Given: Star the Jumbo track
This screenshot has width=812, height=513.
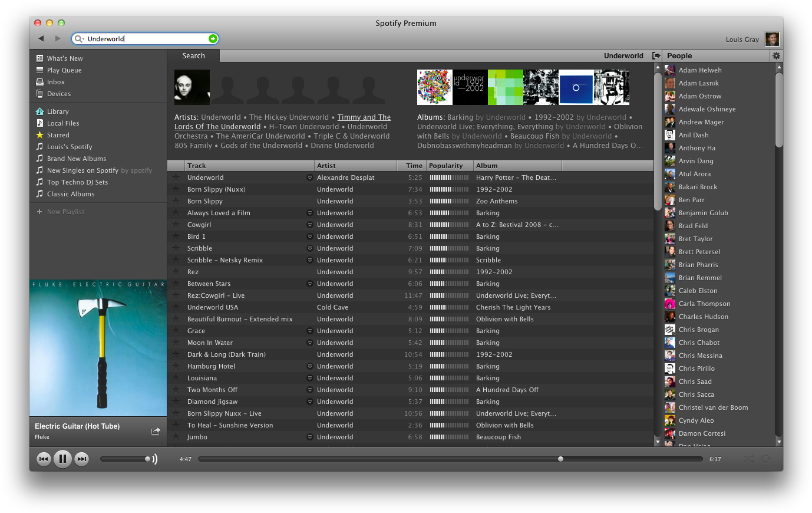Looking at the screenshot, I should [x=176, y=437].
